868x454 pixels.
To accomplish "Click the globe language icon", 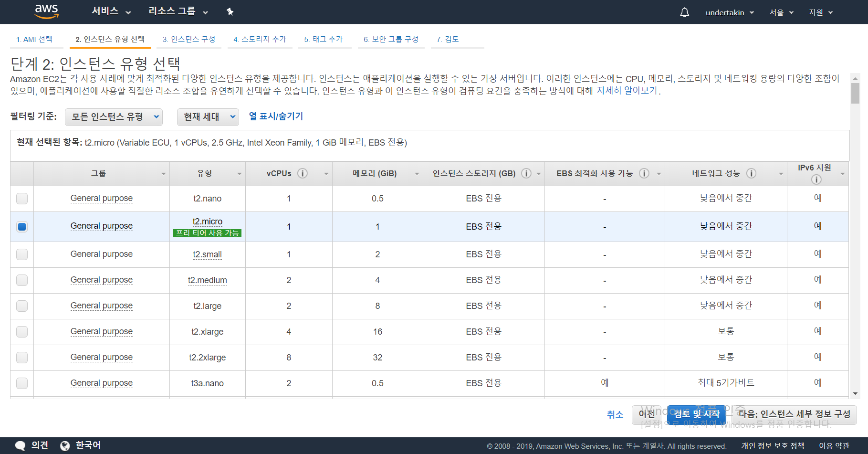I will point(65,445).
